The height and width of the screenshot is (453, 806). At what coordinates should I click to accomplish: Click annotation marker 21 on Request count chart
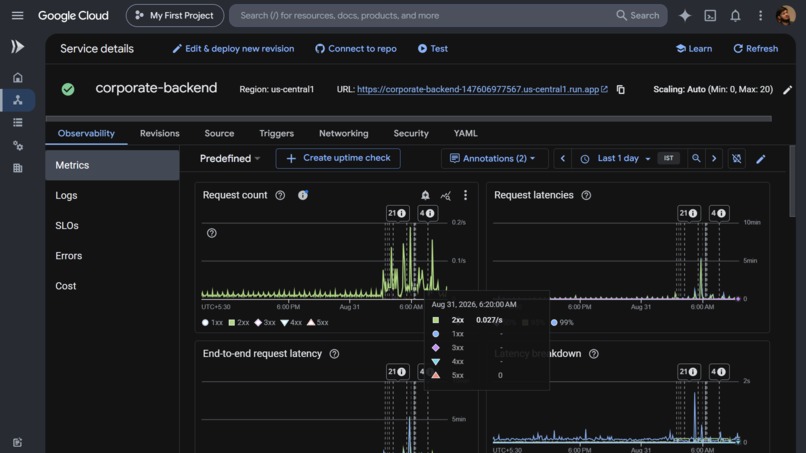[x=397, y=213]
